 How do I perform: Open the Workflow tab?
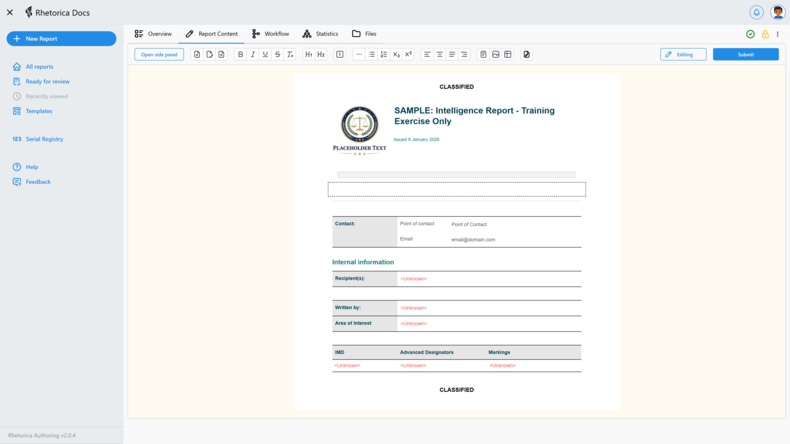[271, 34]
